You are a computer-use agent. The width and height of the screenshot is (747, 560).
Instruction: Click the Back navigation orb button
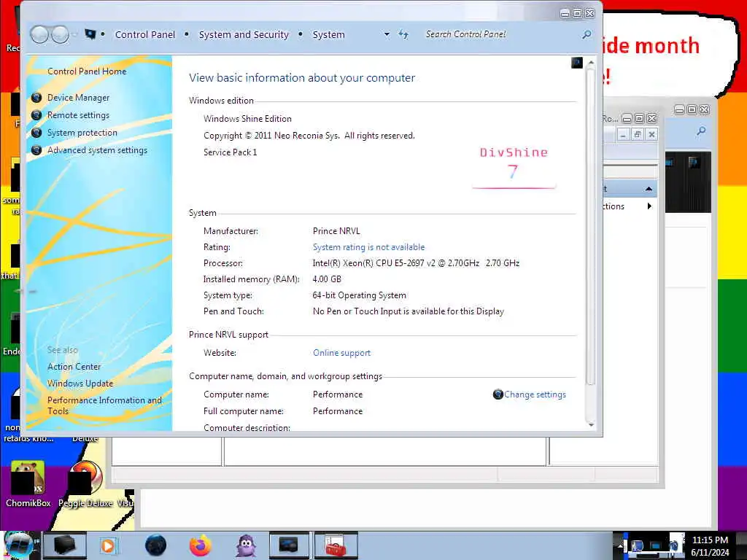click(39, 34)
